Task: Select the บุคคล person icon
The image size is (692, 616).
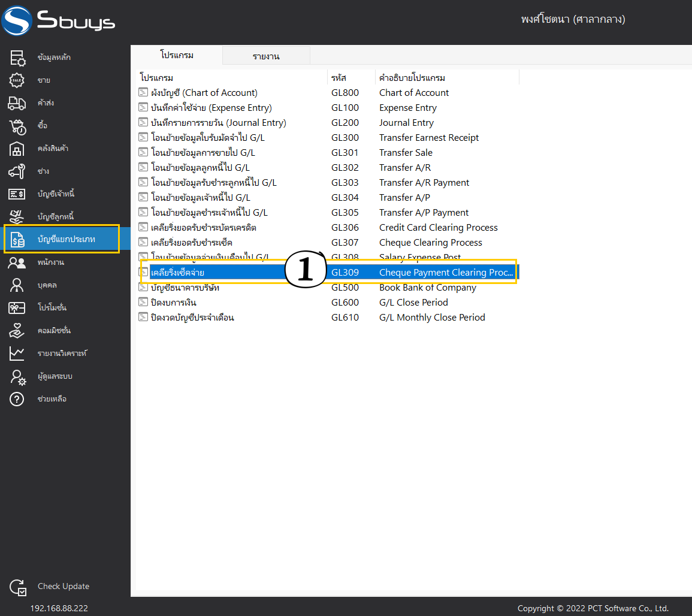Action: click(17, 285)
